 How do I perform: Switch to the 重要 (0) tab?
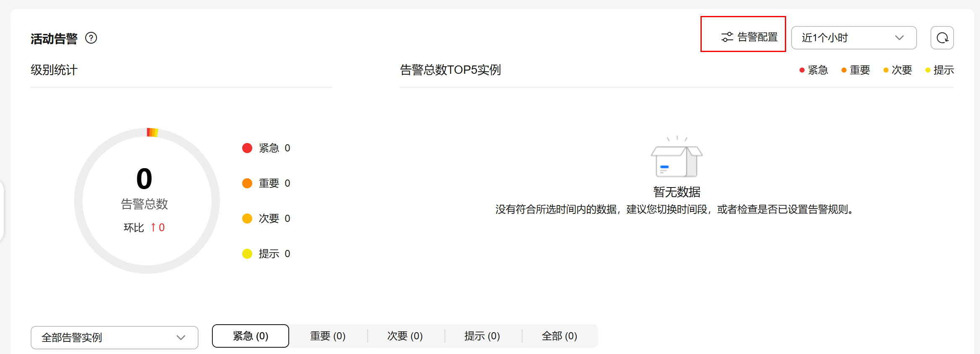[x=328, y=336]
